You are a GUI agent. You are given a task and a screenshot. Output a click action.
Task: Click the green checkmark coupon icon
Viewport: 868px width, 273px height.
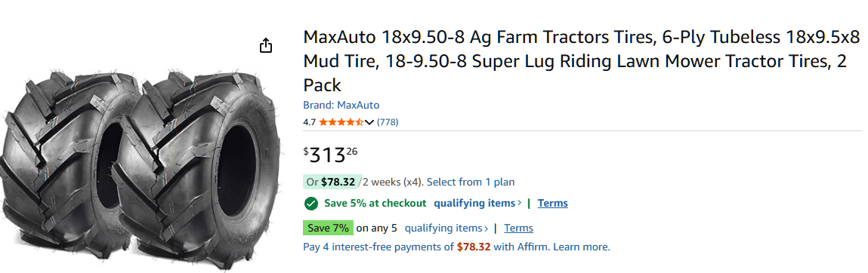click(310, 204)
